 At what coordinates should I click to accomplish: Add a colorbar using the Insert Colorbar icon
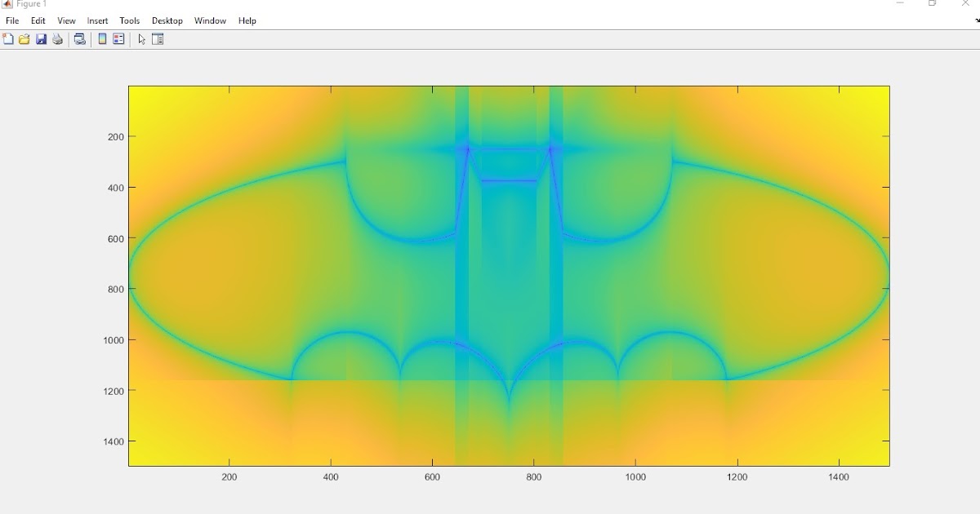click(101, 38)
